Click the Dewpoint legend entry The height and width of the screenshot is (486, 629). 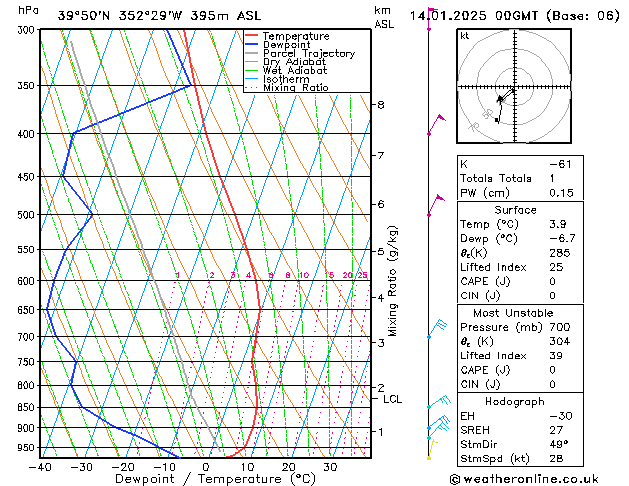click(x=278, y=45)
